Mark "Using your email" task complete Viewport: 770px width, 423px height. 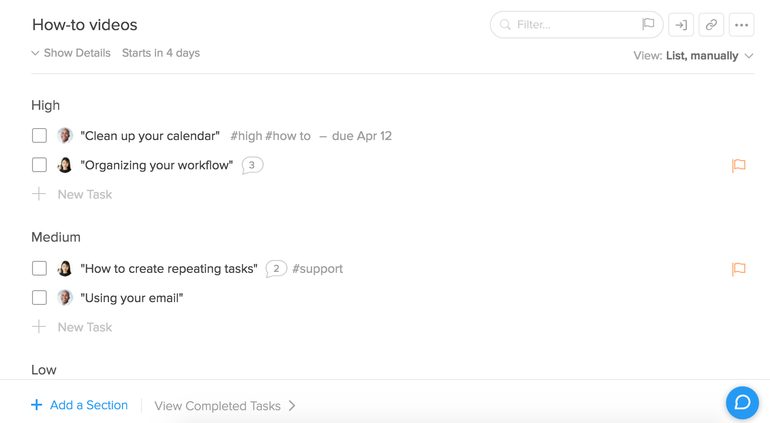coord(39,298)
